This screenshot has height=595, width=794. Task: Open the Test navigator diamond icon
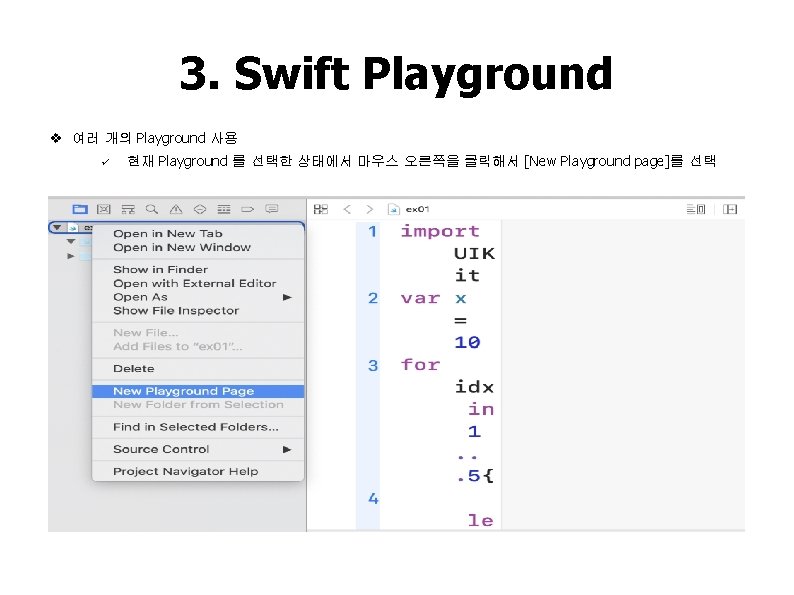click(200, 209)
